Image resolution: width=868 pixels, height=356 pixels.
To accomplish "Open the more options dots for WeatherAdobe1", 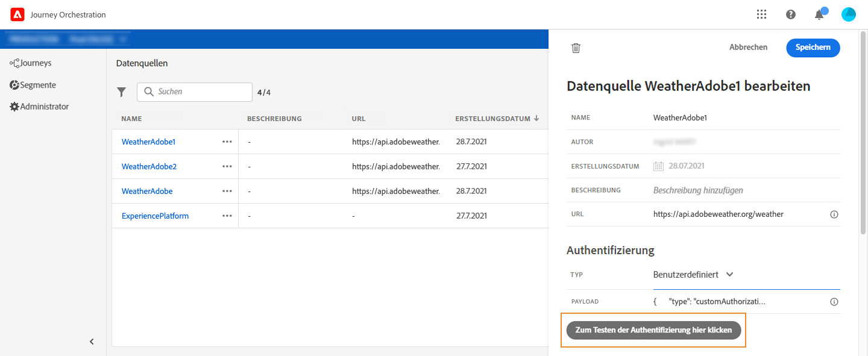I will (227, 142).
